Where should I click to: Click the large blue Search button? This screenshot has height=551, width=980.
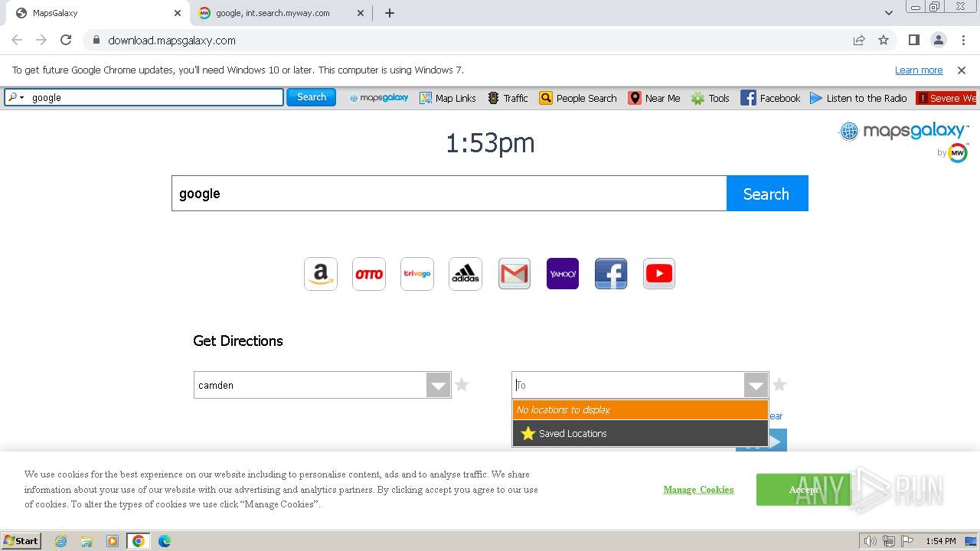click(x=767, y=194)
